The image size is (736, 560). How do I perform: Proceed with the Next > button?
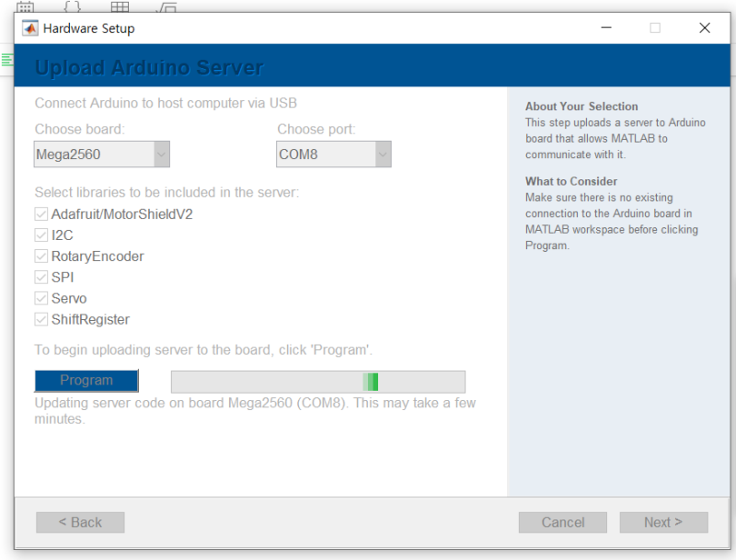(663, 522)
